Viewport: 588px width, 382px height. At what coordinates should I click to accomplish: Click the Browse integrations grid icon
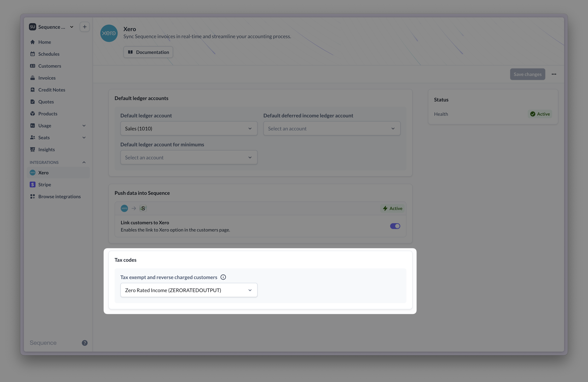coord(32,196)
